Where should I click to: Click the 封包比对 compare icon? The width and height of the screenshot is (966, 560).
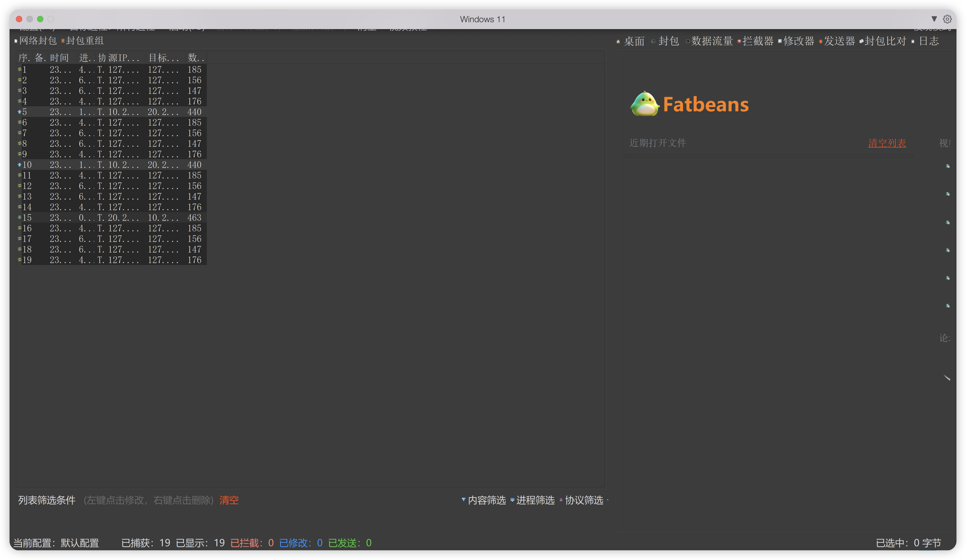(x=861, y=42)
